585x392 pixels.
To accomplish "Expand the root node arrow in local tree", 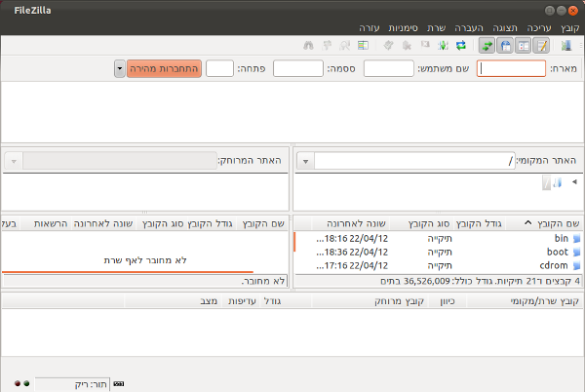I will click(574, 182).
